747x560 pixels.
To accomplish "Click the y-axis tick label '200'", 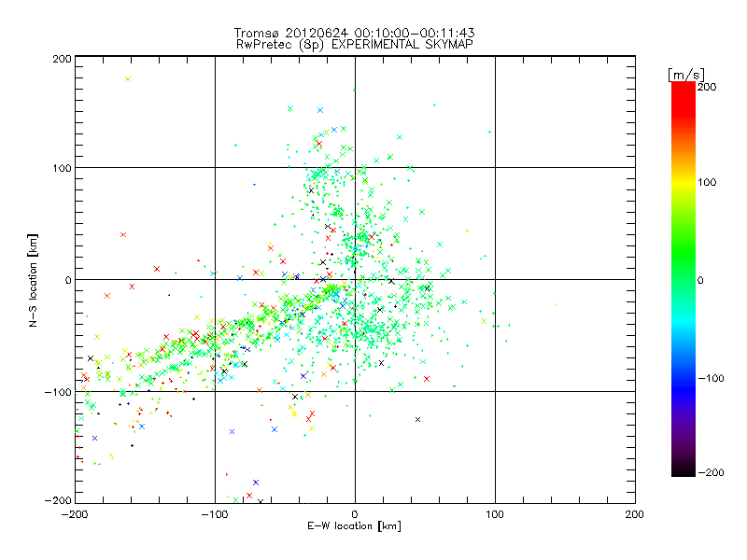I will (62, 59).
